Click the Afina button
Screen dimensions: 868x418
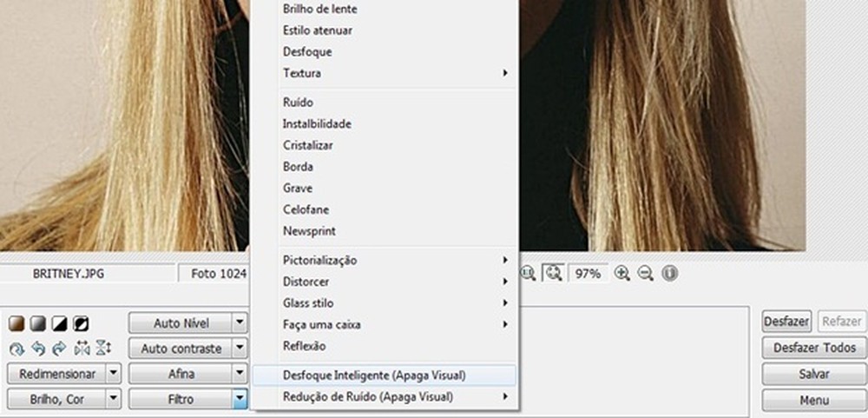pos(181,374)
